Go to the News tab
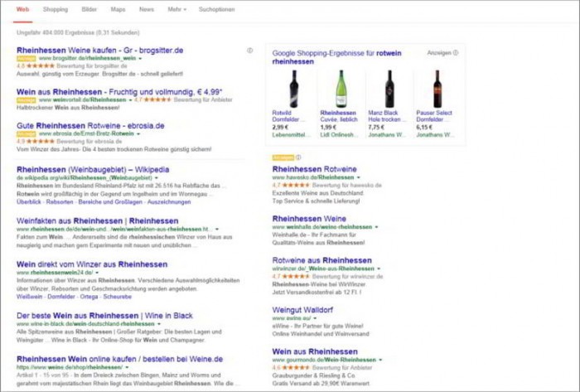580x392 pixels. tap(147, 9)
